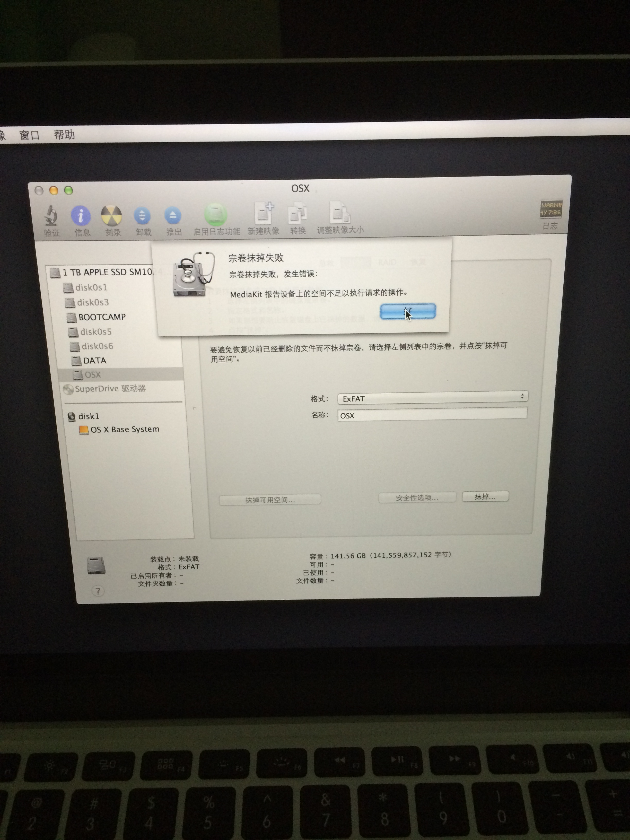The image size is (630, 840).
Task: Click 安全性选项 (Security Options) button
Action: 417,497
